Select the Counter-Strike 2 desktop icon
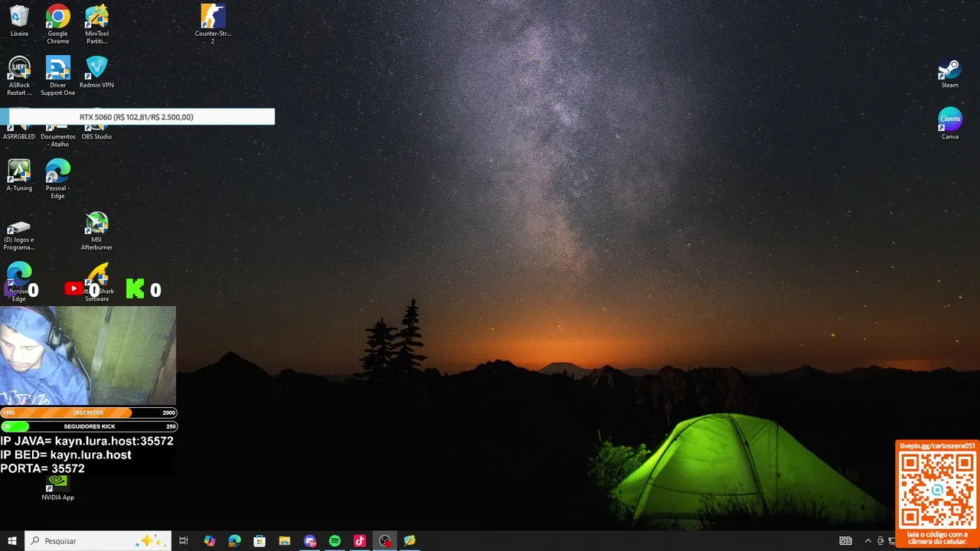This screenshot has width=980, height=551. click(x=213, y=24)
